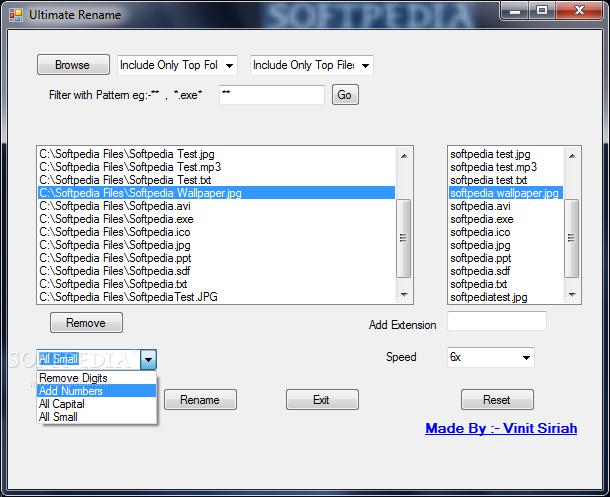Select C:\Softpedia Files\Softpedia.exe row
This screenshot has height=497, width=610.
coord(216,219)
